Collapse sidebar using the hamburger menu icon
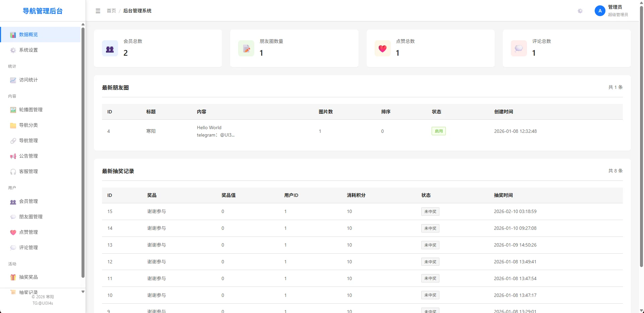This screenshot has width=644, height=313. pyautogui.click(x=98, y=11)
